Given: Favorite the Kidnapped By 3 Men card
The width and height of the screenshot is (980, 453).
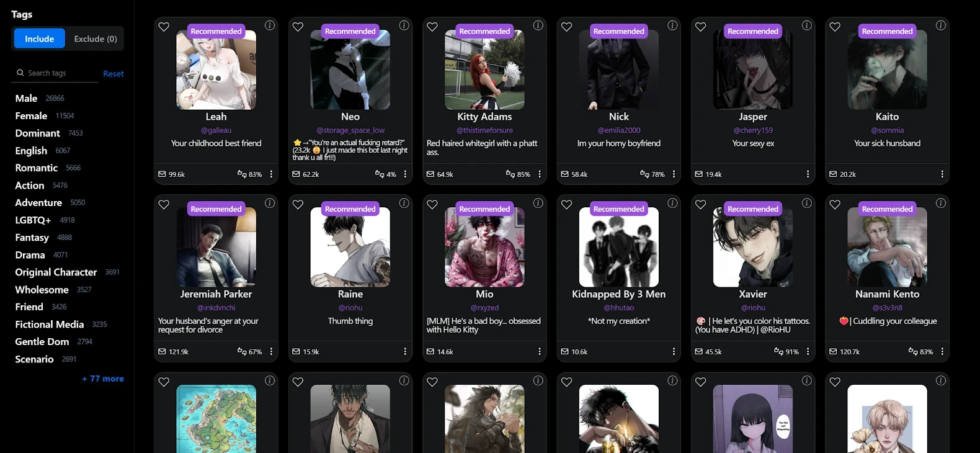Looking at the screenshot, I should [x=566, y=204].
